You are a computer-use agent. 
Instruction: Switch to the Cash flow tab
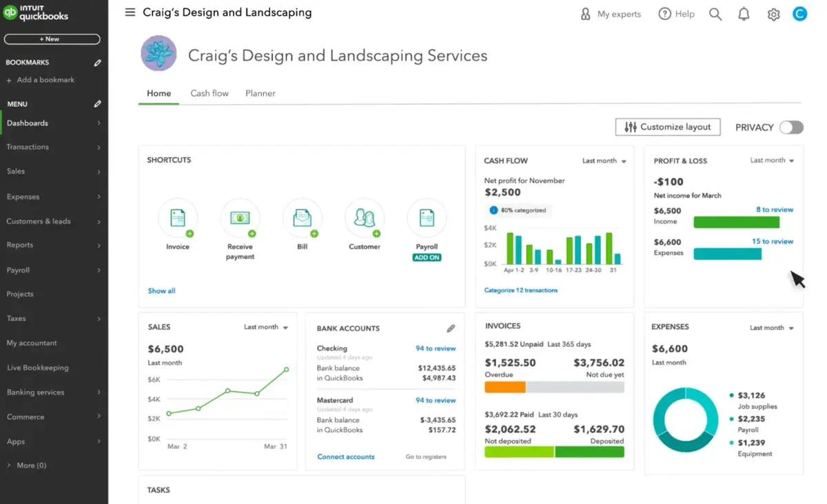(210, 93)
